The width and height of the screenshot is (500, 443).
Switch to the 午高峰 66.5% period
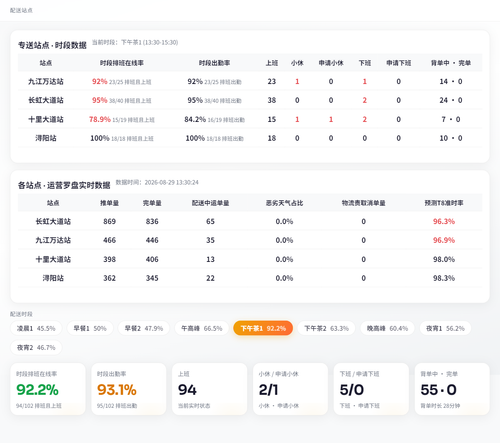click(x=202, y=328)
